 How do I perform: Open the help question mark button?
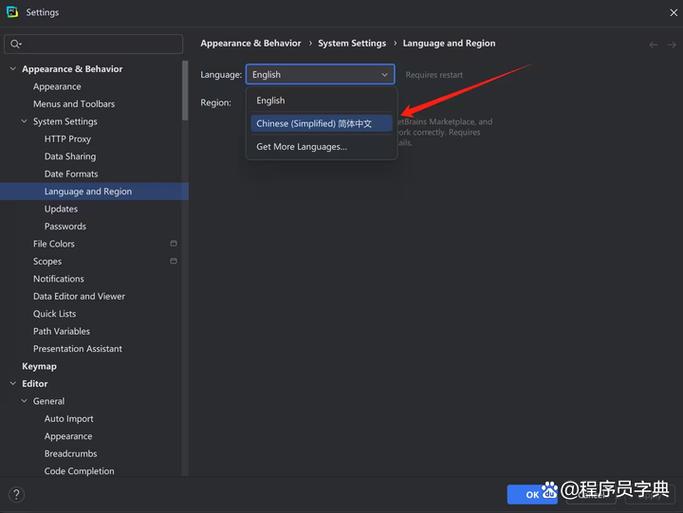(16, 494)
